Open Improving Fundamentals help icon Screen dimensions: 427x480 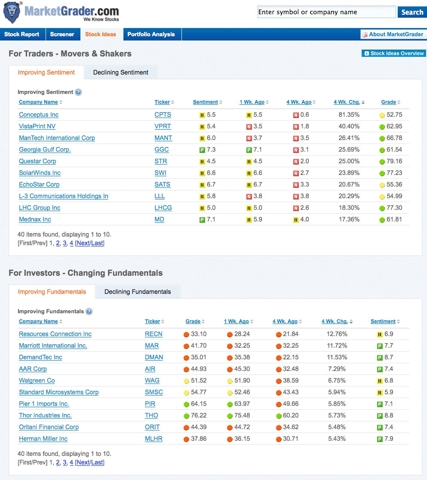coord(89,312)
